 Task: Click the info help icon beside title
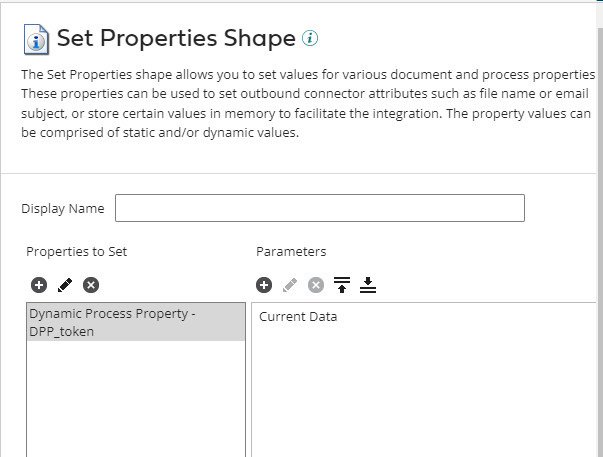click(x=310, y=39)
